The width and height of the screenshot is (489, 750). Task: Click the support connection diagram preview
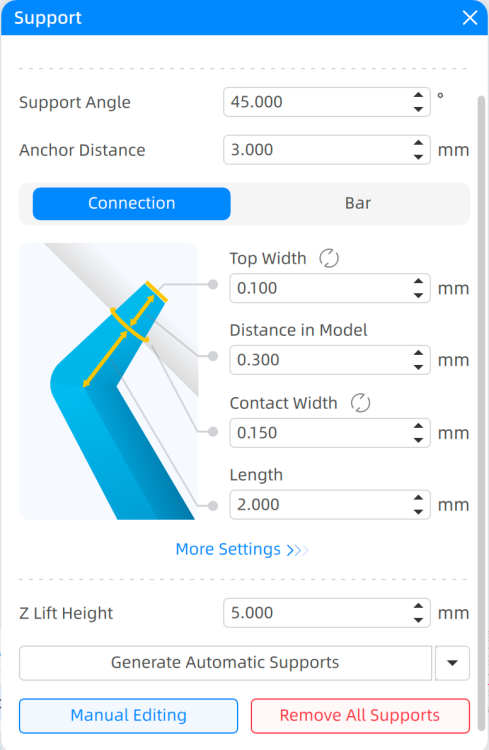[109, 381]
